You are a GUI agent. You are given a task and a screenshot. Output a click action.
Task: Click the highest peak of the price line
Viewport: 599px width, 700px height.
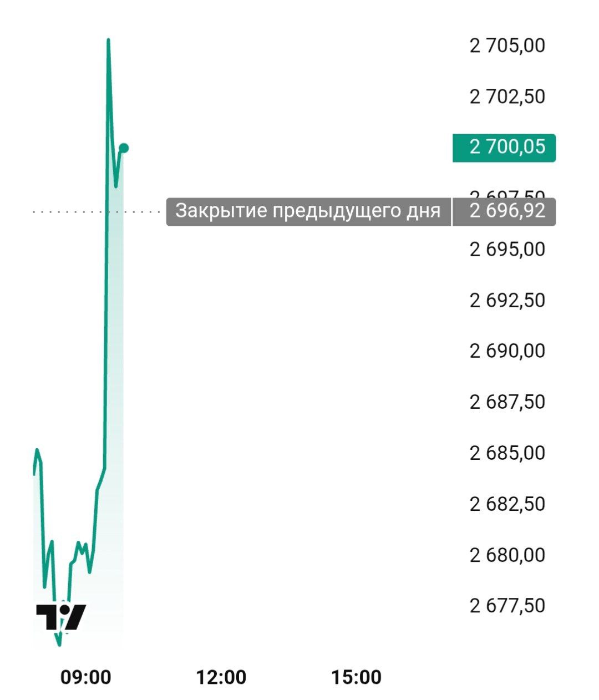point(108,40)
